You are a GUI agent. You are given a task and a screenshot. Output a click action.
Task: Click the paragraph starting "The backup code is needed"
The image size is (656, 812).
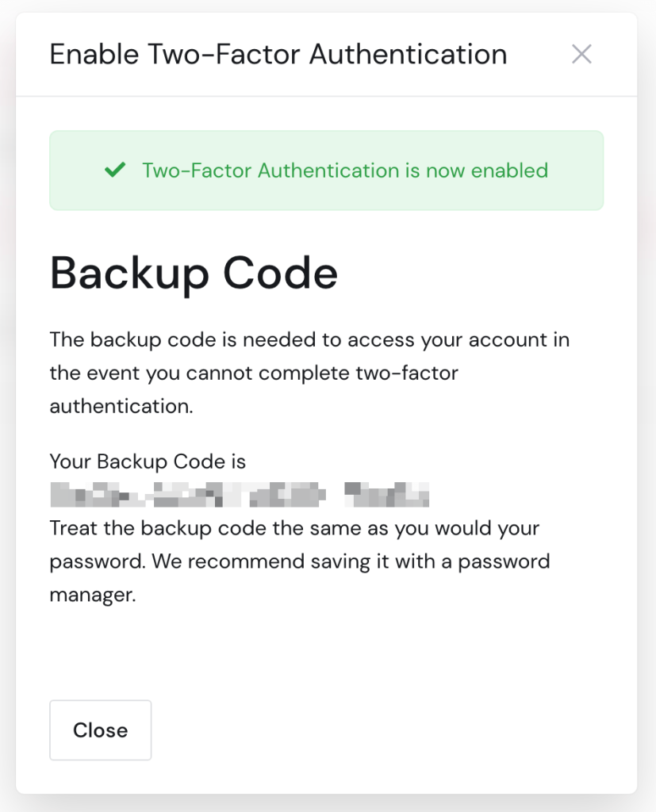[x=309, y=373]
